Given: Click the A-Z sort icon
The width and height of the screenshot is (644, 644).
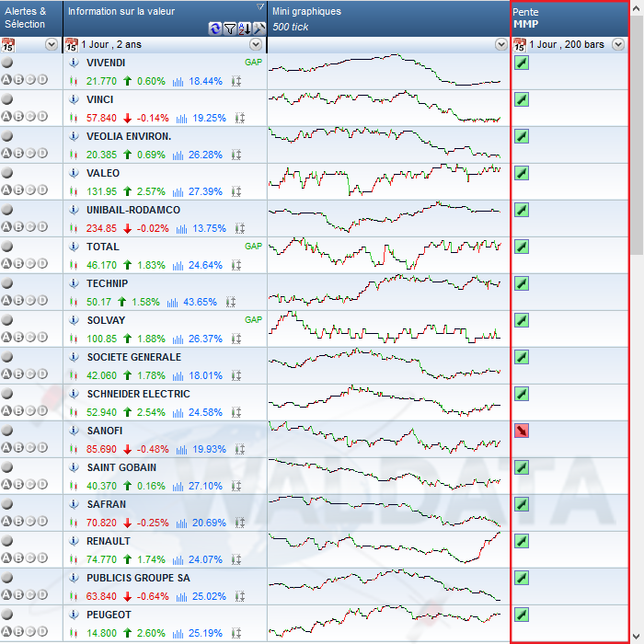Looking at the screenshot, I should click(245, 29).
